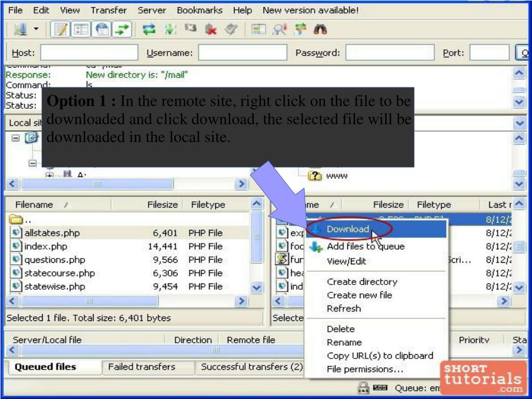This screenshot has width=532, height=399.
Task: Select allstates.php in local file list
Action: (52, 233)
